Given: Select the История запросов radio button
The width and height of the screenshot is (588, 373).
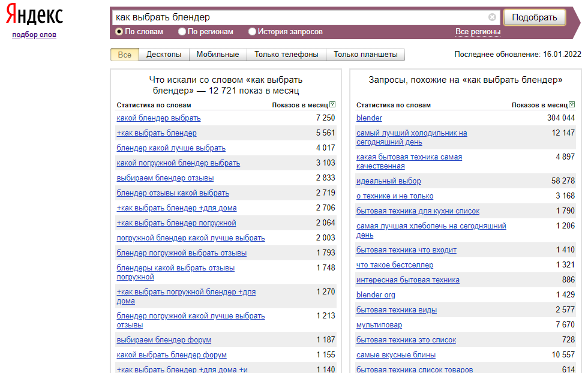Looking at the screenshot, I should 252,32.
